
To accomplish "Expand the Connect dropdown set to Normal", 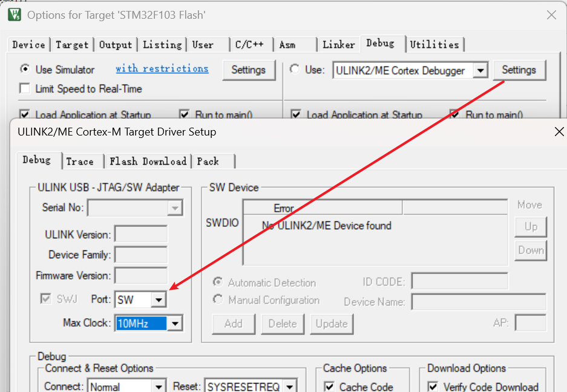I will (159, 387).
